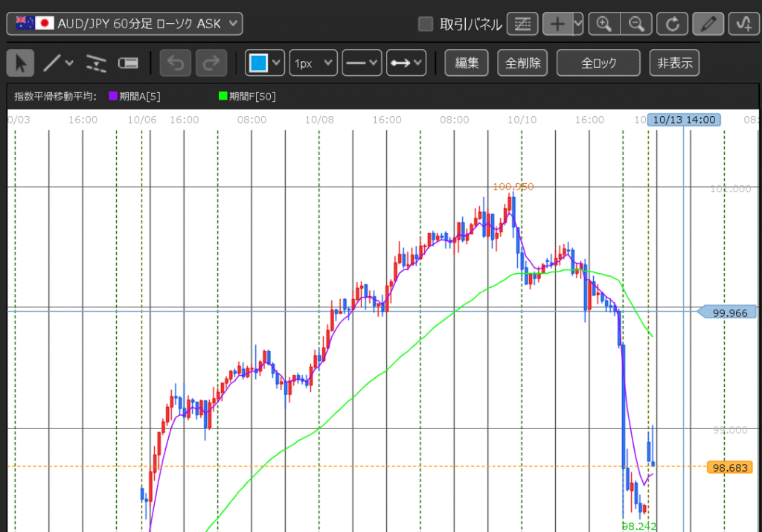The height and width of the screenshot is (532, 762).
Task: Select the eraser tool
Action: 128,63
